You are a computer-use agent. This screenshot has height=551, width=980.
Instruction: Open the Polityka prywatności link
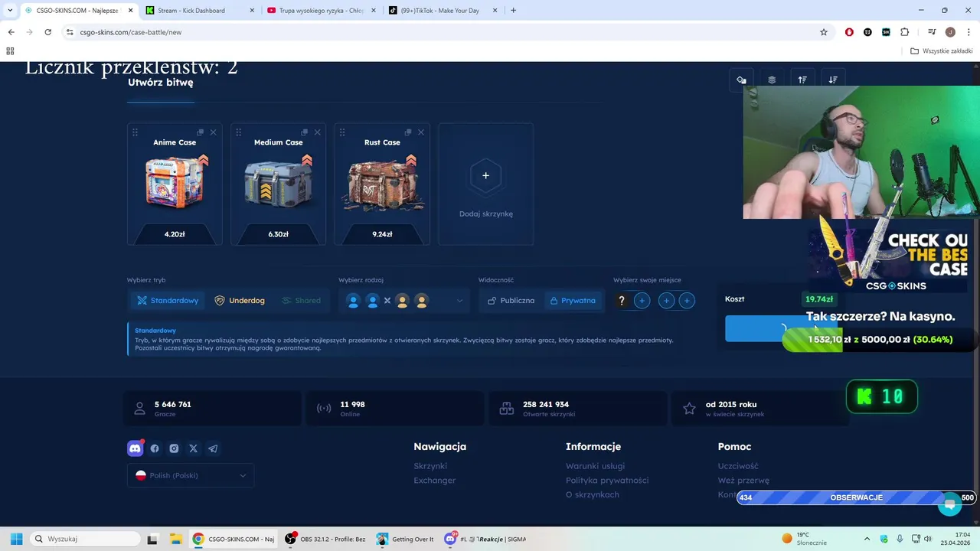(607, 481)
